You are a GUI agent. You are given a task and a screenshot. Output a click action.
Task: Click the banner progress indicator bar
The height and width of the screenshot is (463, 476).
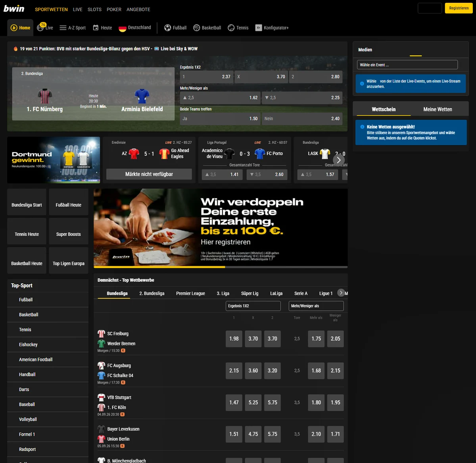click(221, 267)
